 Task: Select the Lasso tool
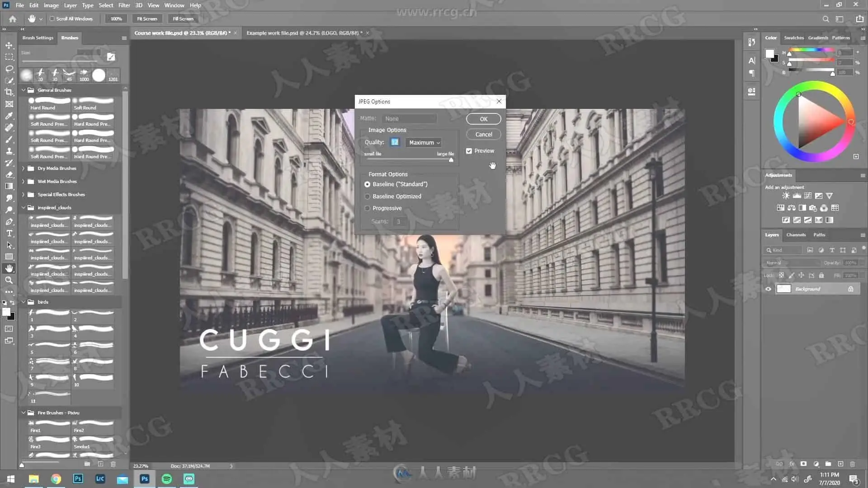9,69
